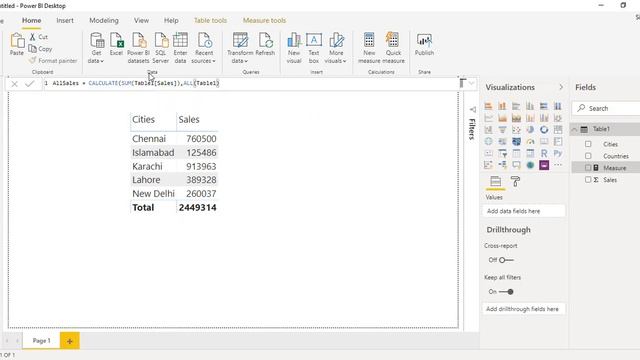640x360 pixels.
Task: Add a new page with plus button
Action: (70, 341)
